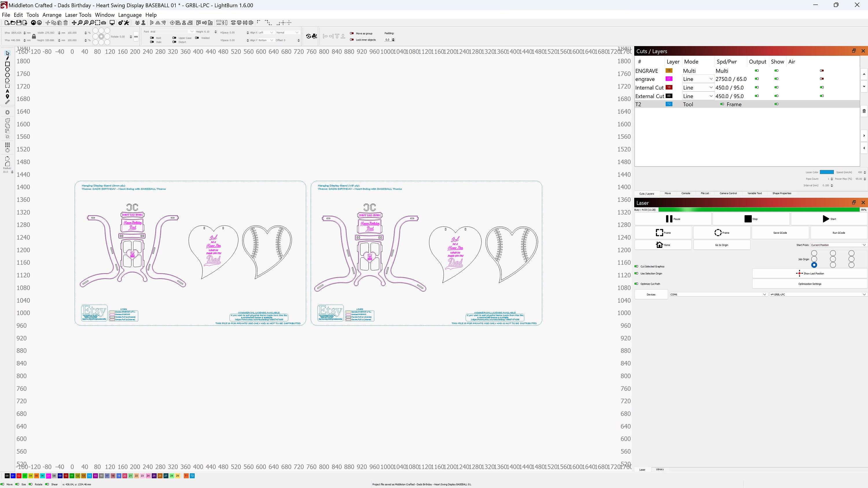
Task: Click the Preview monitor icon
Action: coord(112,23)
